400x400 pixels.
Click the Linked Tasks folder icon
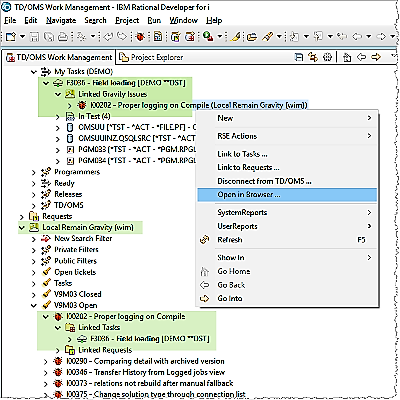(70, 328)
